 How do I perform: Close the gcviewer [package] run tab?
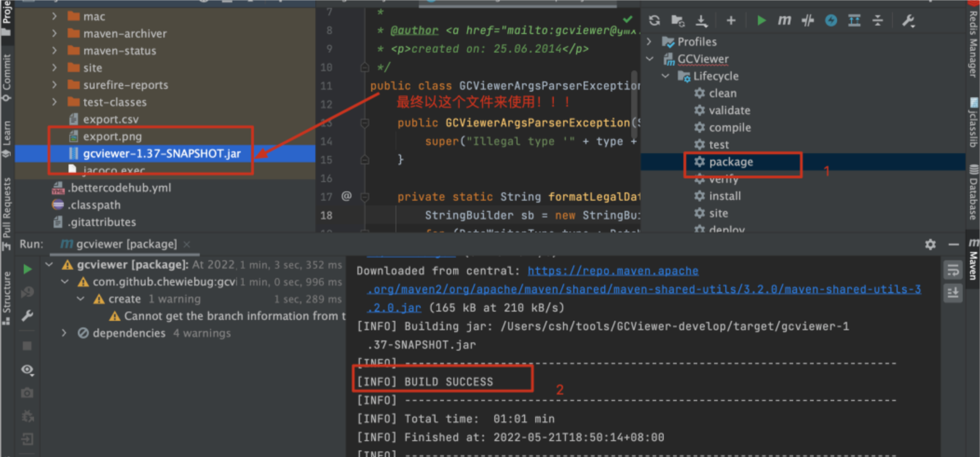coord(187,244)
